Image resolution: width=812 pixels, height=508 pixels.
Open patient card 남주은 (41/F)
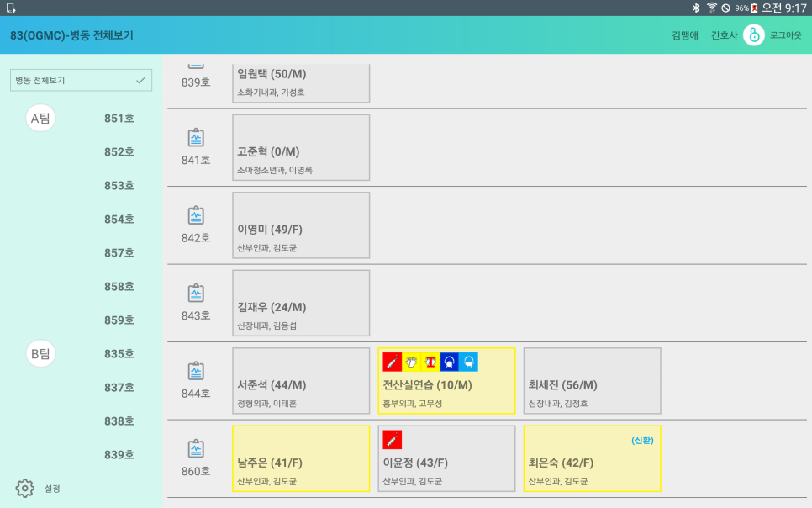(301, 458)
